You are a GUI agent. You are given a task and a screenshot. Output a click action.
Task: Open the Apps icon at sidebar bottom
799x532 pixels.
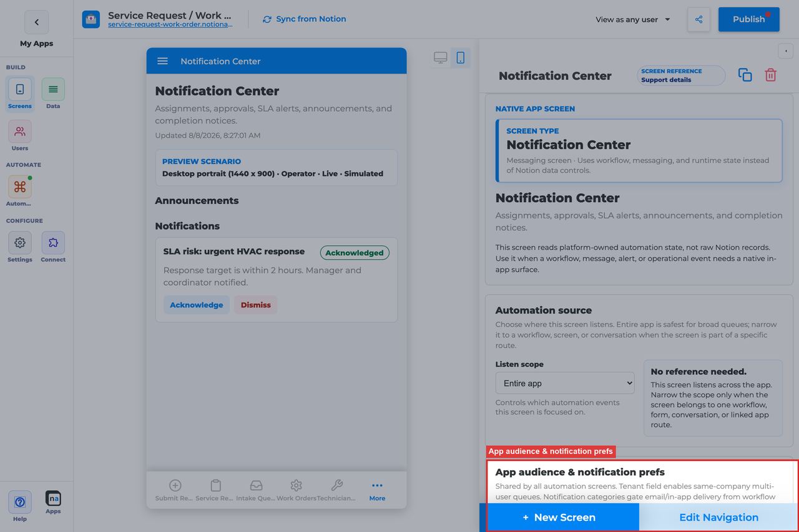(x=53, y=503)
